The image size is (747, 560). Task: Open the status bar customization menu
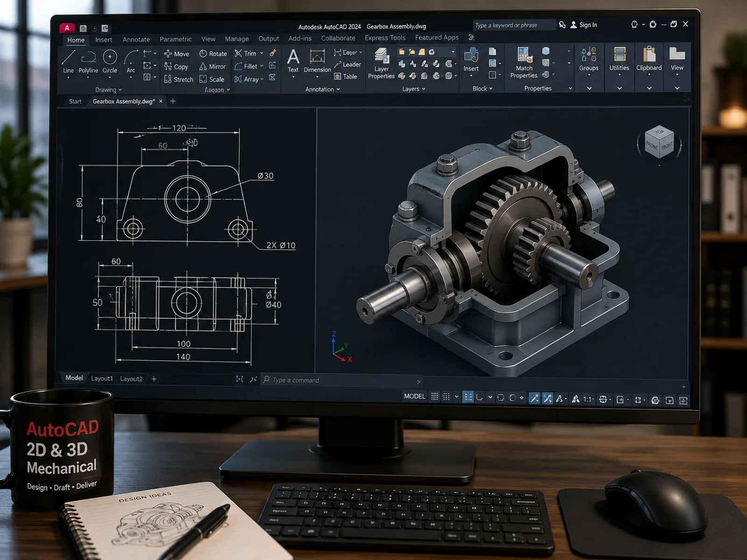[x=684, y=400]
